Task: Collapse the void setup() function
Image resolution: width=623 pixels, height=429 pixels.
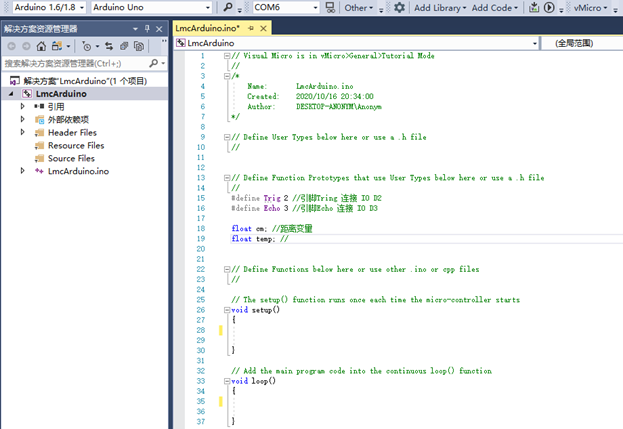Action: point(227,310)
